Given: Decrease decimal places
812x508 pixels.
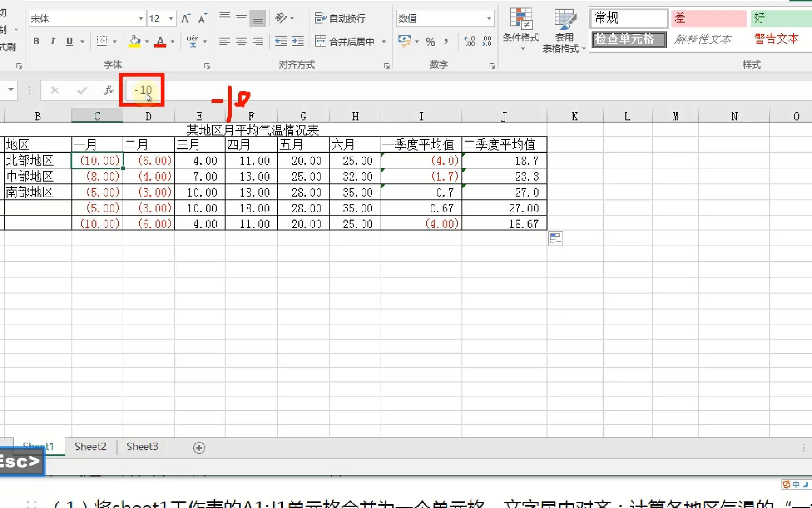Looking at the screenshot, I should click(486, 41).
